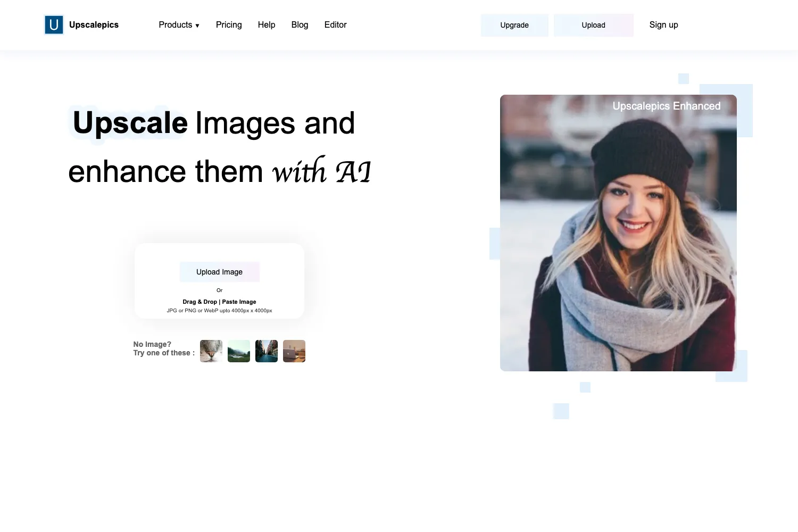Screen dimensions: 798x532
Task: Click the file size limit text under Paste Image
Action: click(x=219, y=311)
